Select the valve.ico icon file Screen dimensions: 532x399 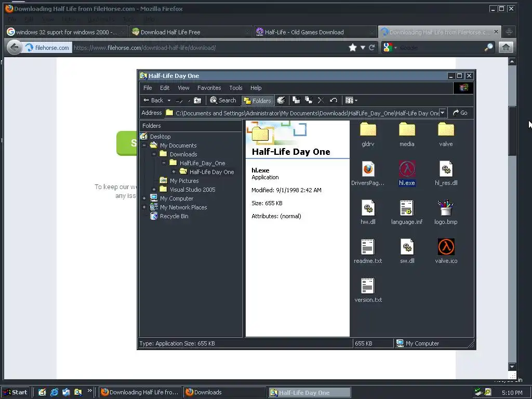tap(446, 251)
